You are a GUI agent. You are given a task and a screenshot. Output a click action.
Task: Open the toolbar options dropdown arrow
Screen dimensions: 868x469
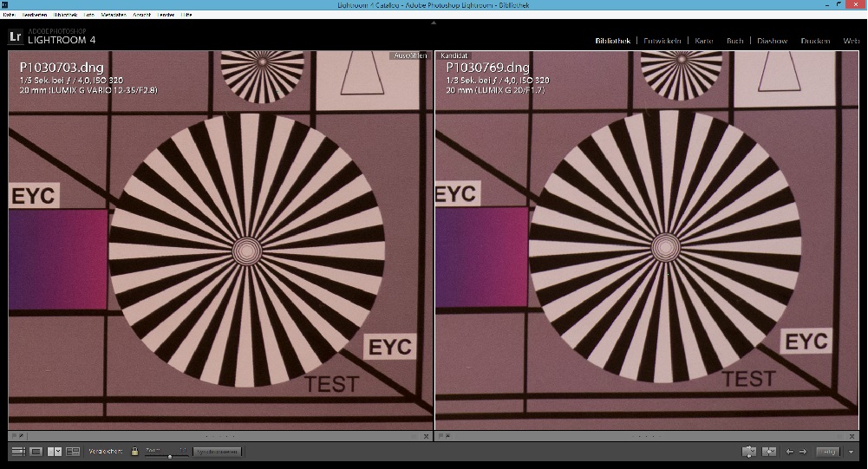click(852, 453)
